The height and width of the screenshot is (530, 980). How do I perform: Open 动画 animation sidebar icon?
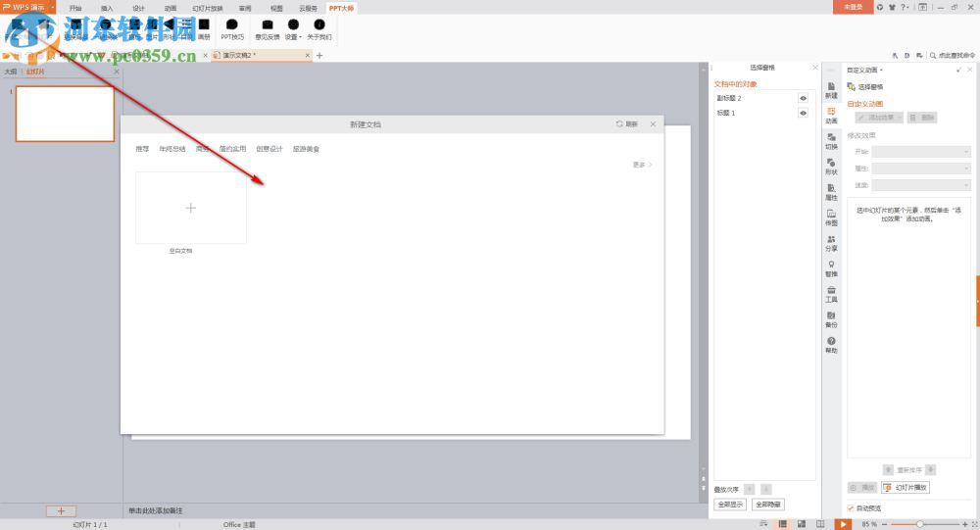pyautogui.click(x=831, y=116)
